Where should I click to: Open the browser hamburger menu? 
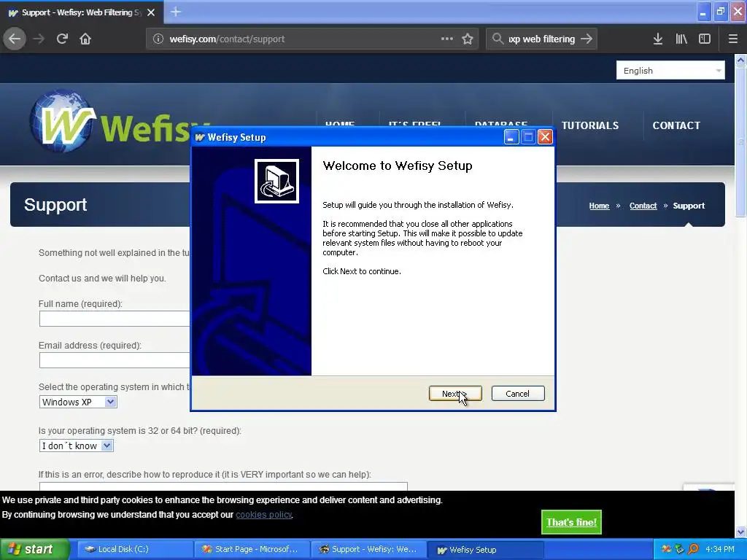[733, 39]
